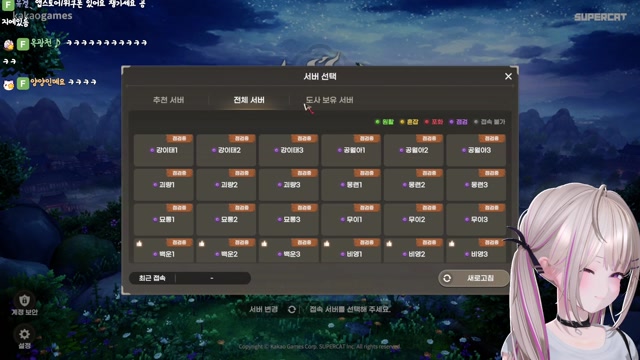640x360 pixels.
Task: Switch to the 도사 보유 서버 tab
Action: click(x=329, y=100)
